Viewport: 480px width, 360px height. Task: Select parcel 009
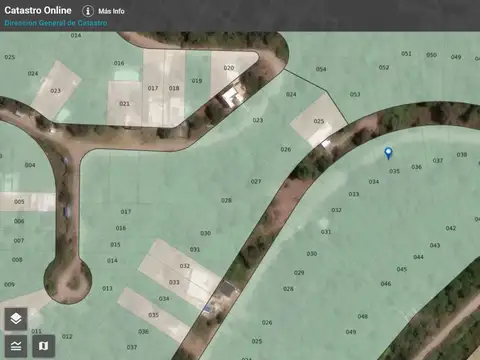pos(9,284)
